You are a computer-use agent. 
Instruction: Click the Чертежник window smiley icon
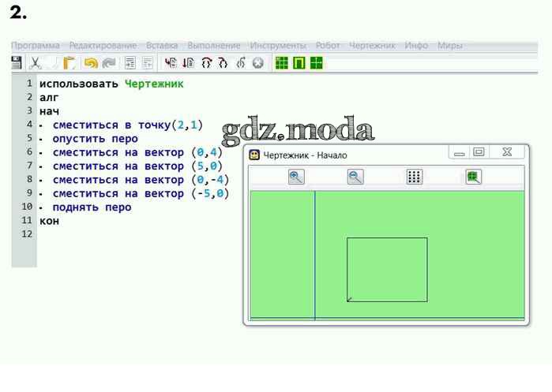click(254, 155)
